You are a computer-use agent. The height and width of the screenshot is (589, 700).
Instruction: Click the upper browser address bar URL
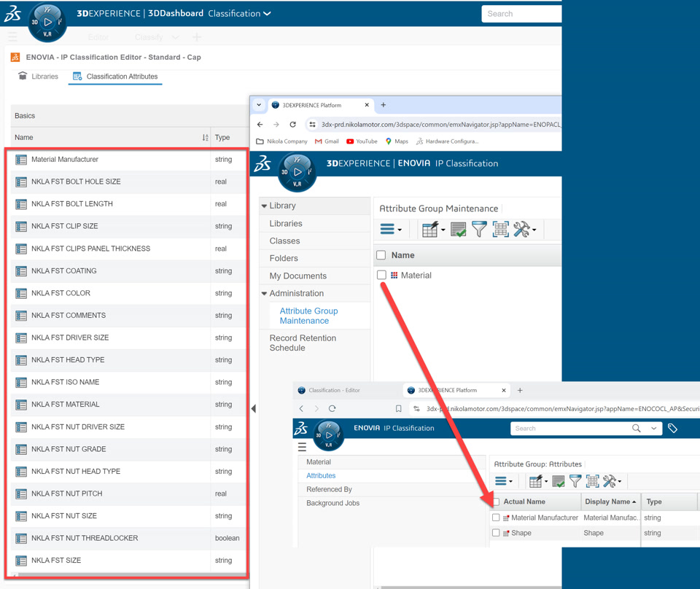point(440,125)
